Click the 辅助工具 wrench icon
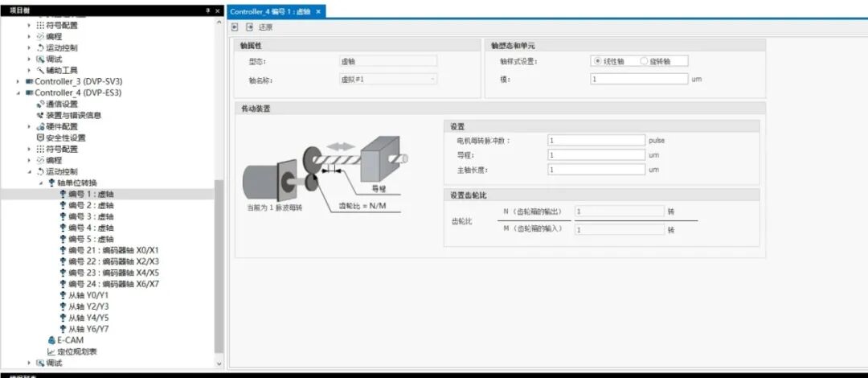This screenshot has height=378, width=868. [40, 71]
